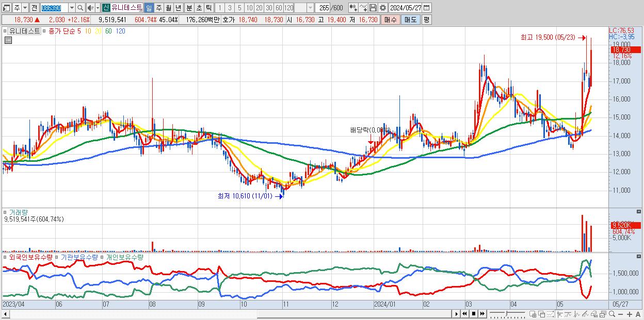
Task: Click the panel layout icon at top-left
Action: [x=6, y=8]
